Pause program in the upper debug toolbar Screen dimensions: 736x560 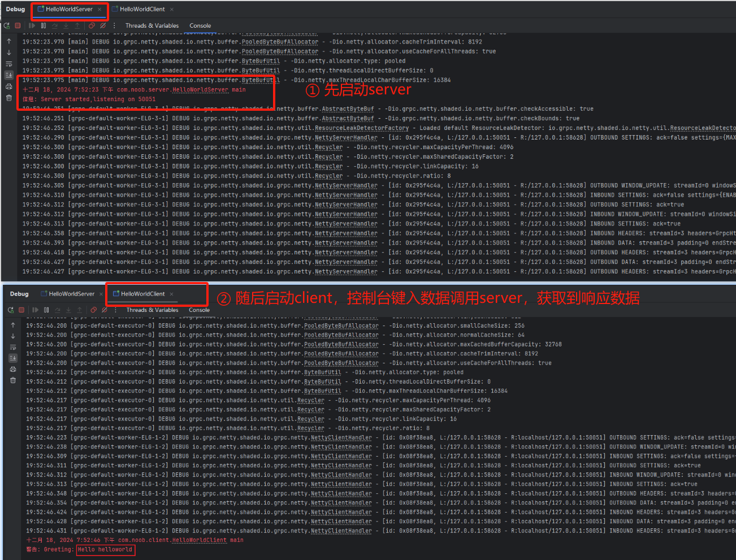[x=44, y=25]
